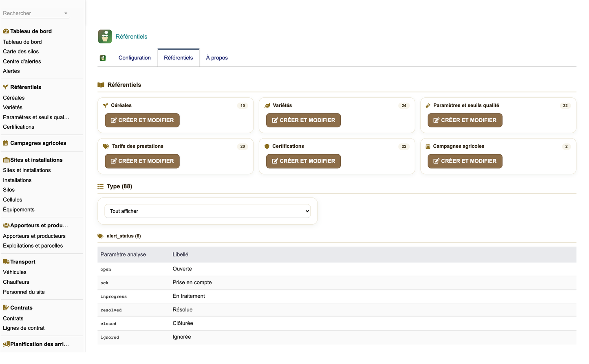The image size is (589, 364).
Task: Open the Tout afficher type dropdown
Action: tap(208, 211)
